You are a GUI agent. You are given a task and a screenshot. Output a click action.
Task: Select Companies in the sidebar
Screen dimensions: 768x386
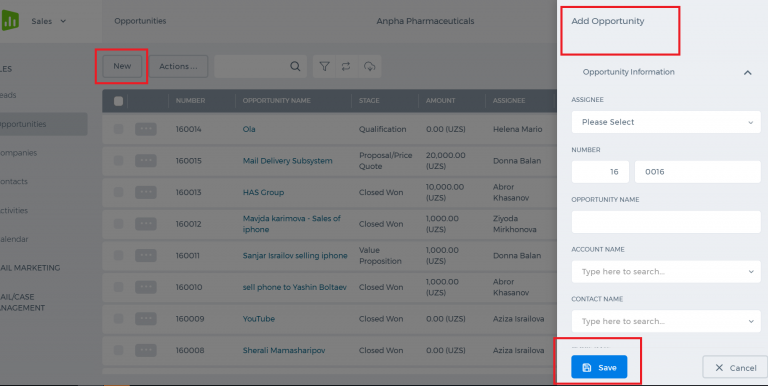pyautogui.click(x=19, y=153)
